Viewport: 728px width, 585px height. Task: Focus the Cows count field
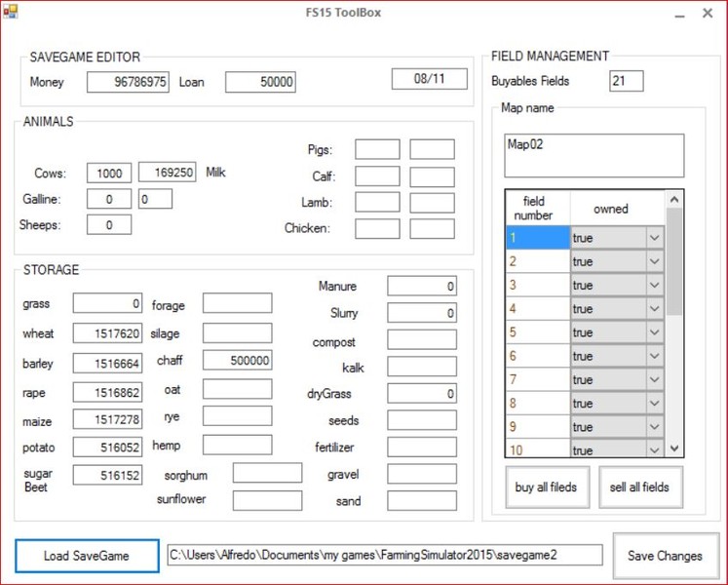[x=109, y=174]
